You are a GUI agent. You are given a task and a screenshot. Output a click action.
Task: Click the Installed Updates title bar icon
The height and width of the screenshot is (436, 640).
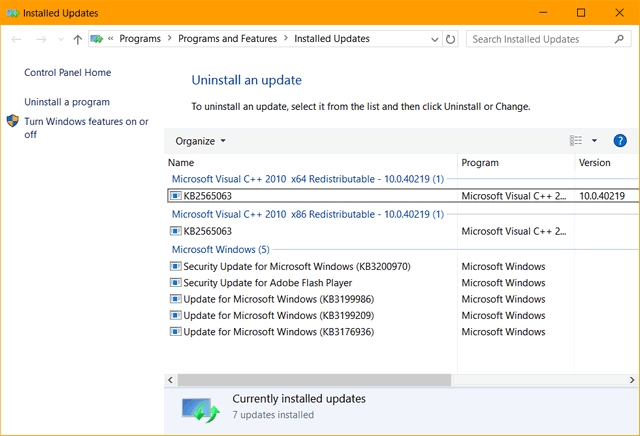pyautogui.click(x=13, y=13)
